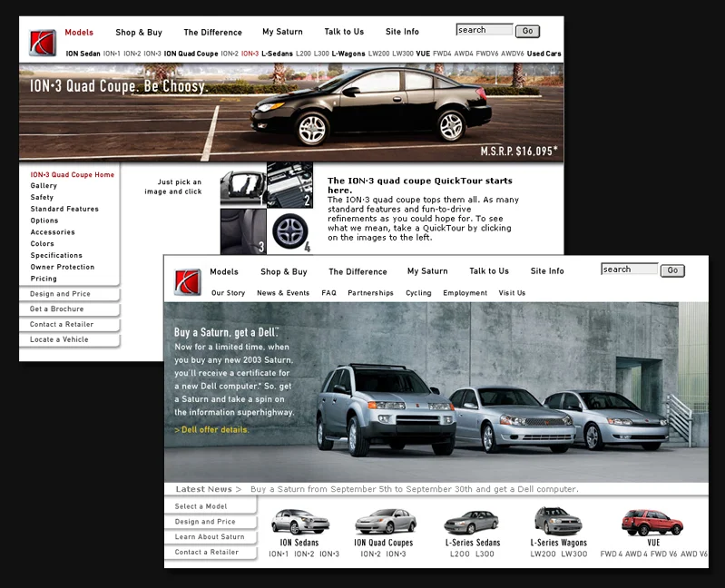Click the ION Quad Coupes car thumbnail

click(x=385, y=522)
